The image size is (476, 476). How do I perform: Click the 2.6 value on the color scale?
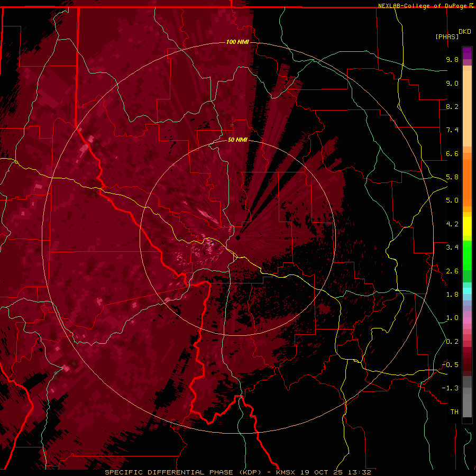(452, 271)
